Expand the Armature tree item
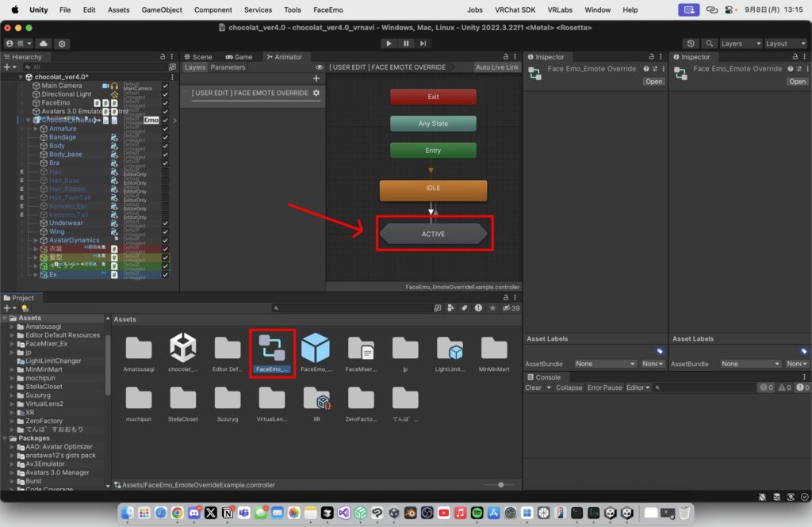This screenshot has width=812, height=527. [36, 128]
